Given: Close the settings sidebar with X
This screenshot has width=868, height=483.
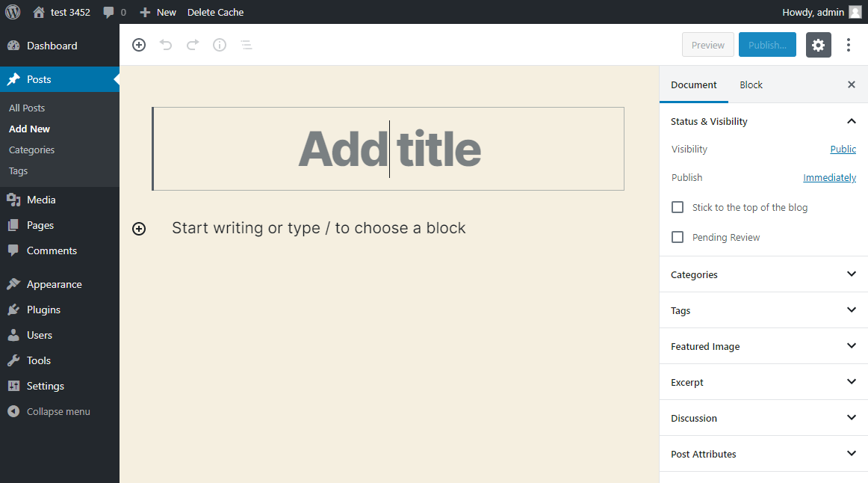Looking at the screenshot, I should click(851, 85).
